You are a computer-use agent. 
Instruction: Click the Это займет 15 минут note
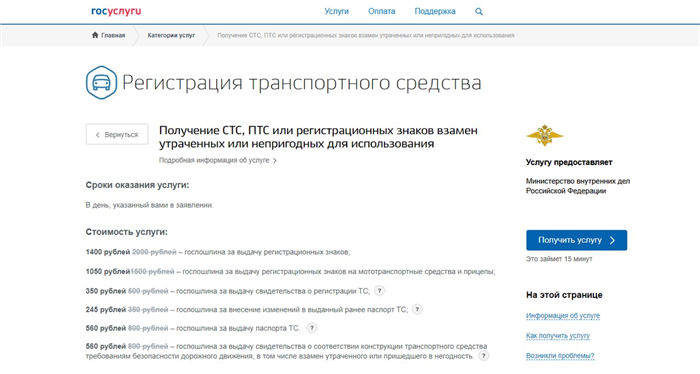coord(559,259)
